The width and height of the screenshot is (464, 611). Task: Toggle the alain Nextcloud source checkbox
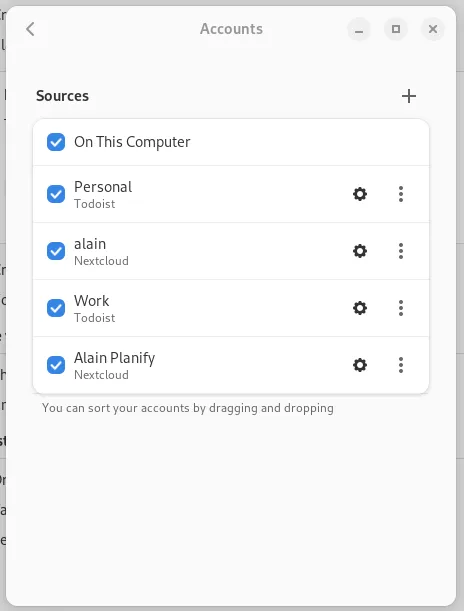[56, 251]
